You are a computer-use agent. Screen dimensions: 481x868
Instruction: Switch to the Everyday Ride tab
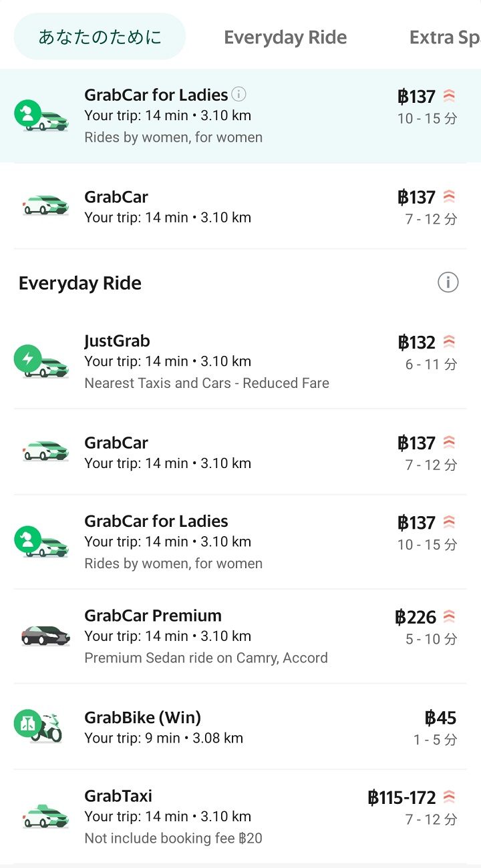point(285,37)
